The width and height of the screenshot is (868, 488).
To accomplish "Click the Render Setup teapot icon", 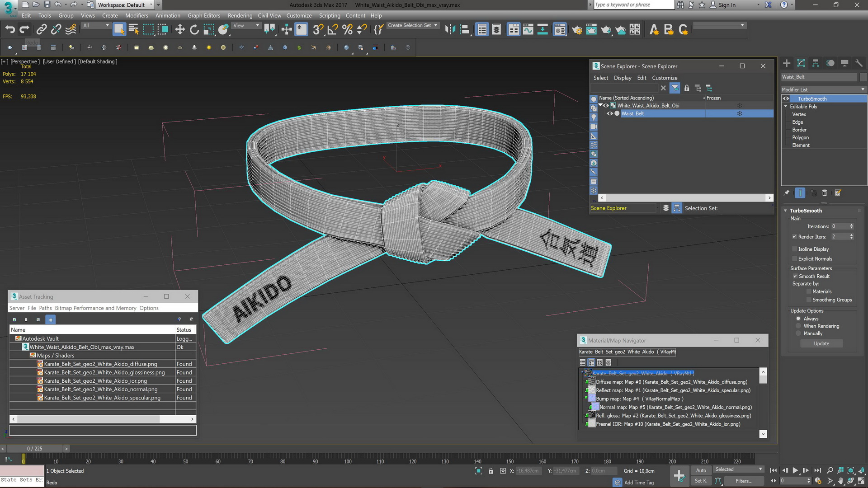I will pyautogui.click(x=576, y=30).
